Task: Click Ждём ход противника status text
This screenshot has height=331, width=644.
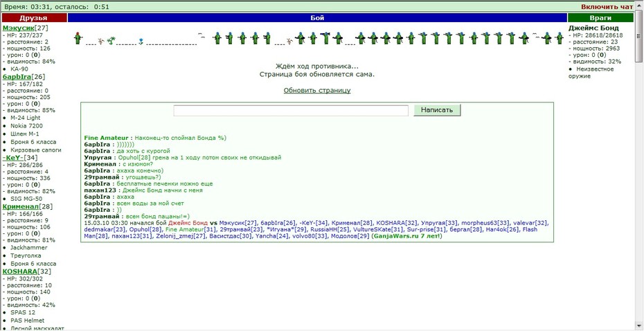Action: 317,66
